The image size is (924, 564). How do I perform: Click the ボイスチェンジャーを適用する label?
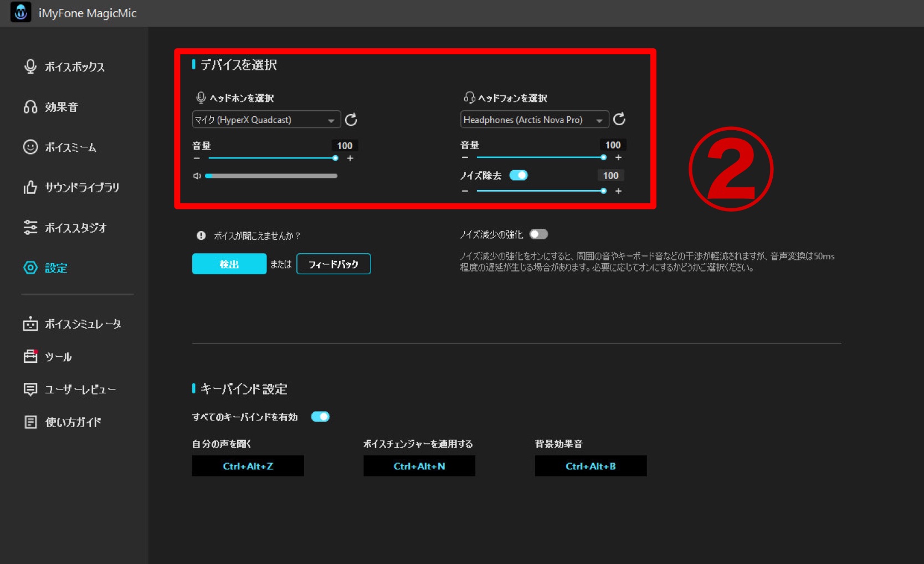pyautogui.click(x=418, y=444)
